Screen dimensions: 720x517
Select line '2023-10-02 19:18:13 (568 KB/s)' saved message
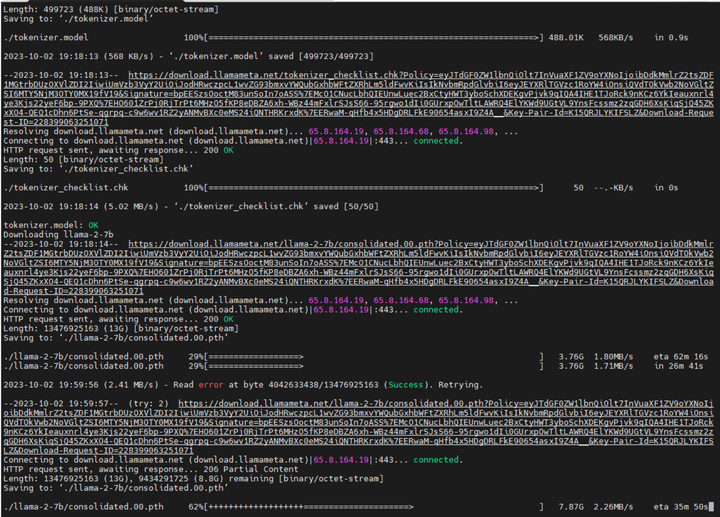coord(188,56)
